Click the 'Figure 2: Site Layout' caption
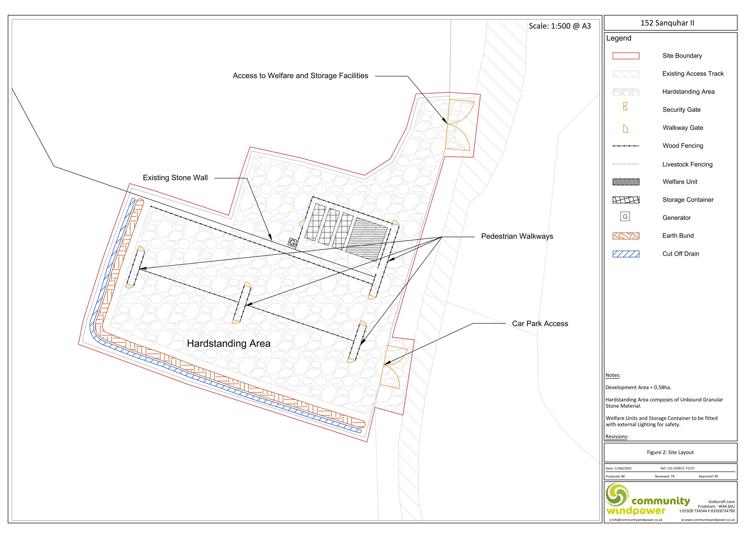 670,452
